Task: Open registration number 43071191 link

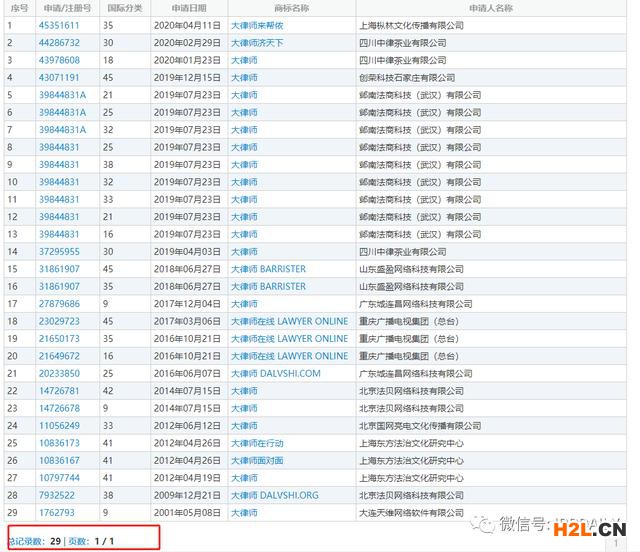Action: (x=59, y=78)
